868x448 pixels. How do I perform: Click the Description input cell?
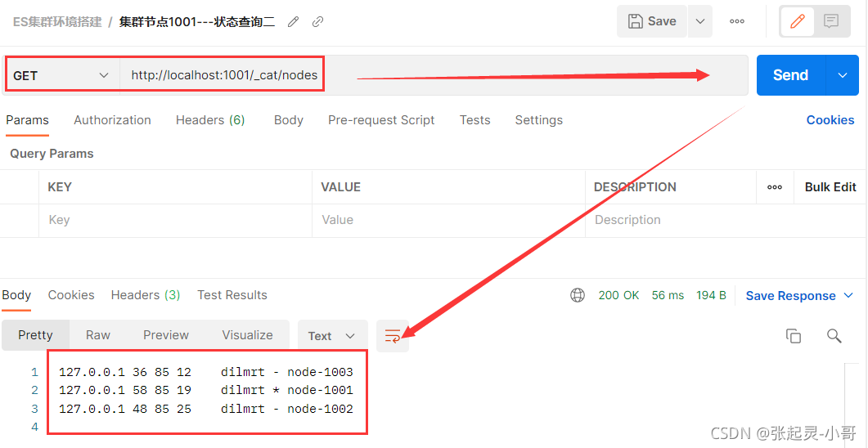(726, 220)
